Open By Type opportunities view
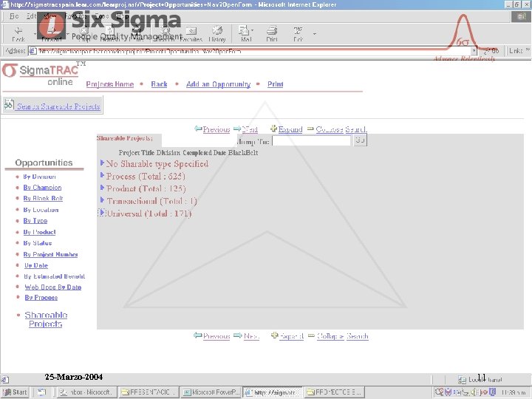This screenshot has width=532, height=399. [x=35, y=220]
